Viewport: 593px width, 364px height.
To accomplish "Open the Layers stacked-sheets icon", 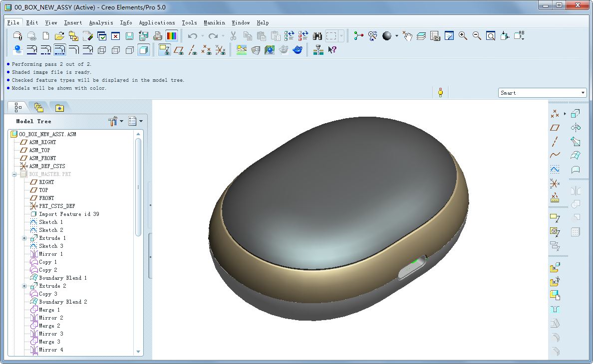I will click(x=421, y=36).
